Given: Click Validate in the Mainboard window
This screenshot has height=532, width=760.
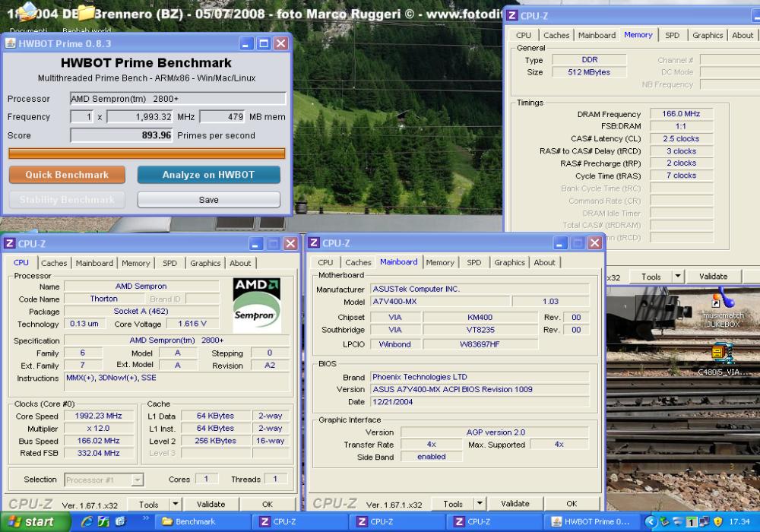Looking at the screenshot, I should coord(515,503).
